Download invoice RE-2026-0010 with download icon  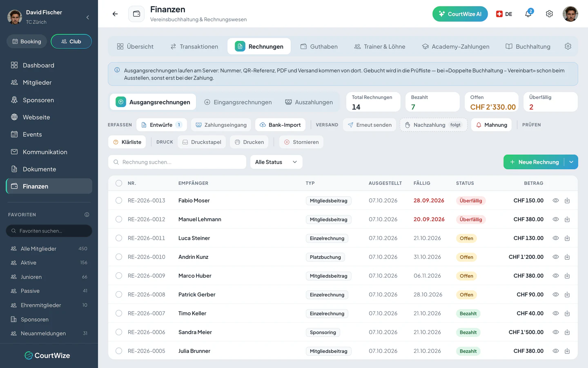(x=567, y=257)
